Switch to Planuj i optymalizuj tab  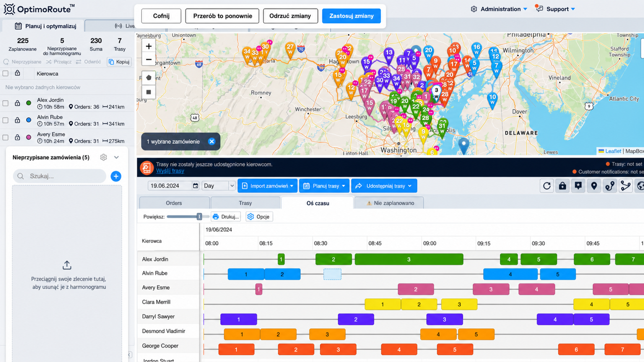[45, 26]
